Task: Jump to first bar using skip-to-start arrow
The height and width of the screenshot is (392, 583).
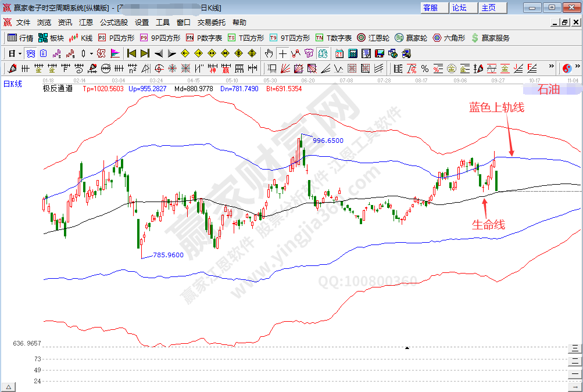Action: click(132, 53)
